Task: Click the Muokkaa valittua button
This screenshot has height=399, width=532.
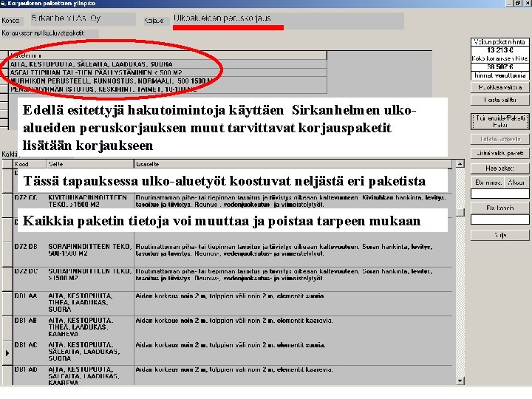Action: [499, 87]
